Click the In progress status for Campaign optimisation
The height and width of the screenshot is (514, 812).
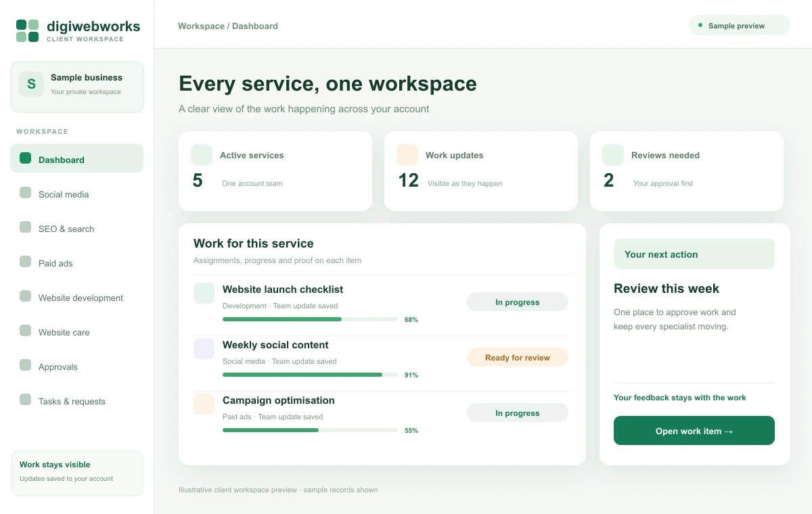point(518,413)
